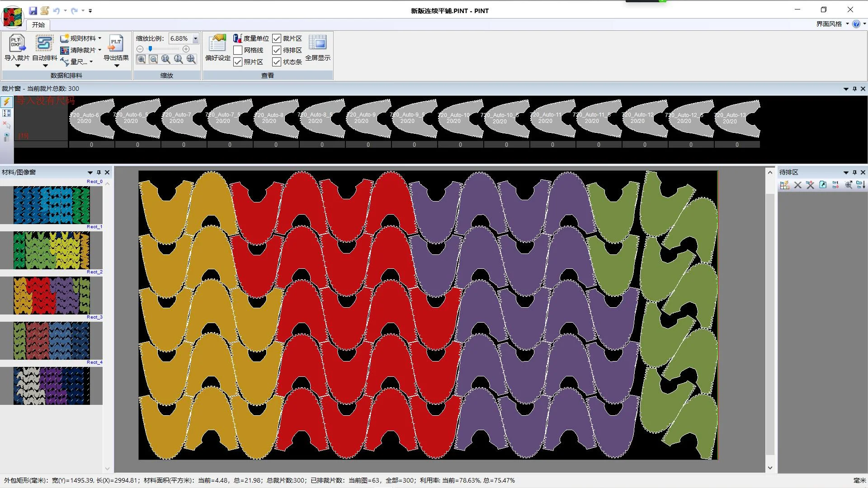
Task: Uncheck the 裁片区 checkbox
Action: pyautogui.click(x=277, y=38)
